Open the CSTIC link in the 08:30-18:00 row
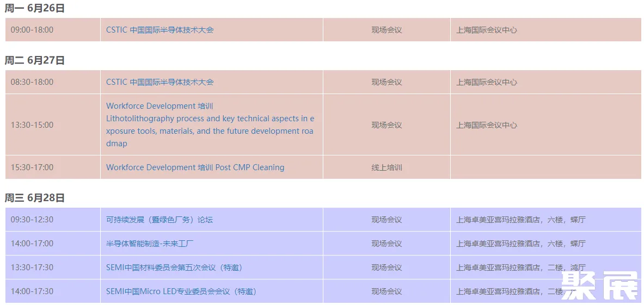 160,82
